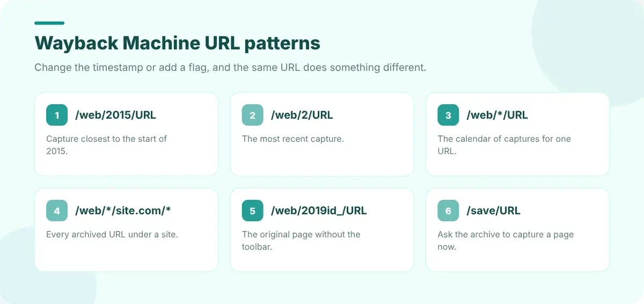Screen dimensions: 644x304
Task: Select the /web/2015/URL pattern heading
Action: [116, 115]
